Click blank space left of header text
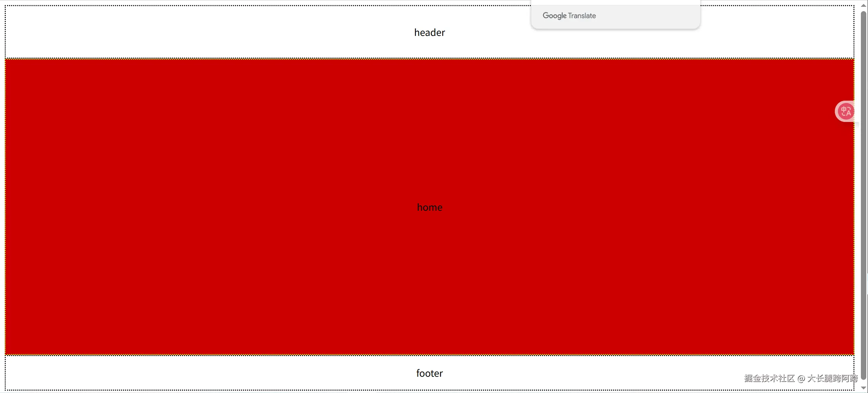Viewport: 868px width, 393px height. (203, 33)
